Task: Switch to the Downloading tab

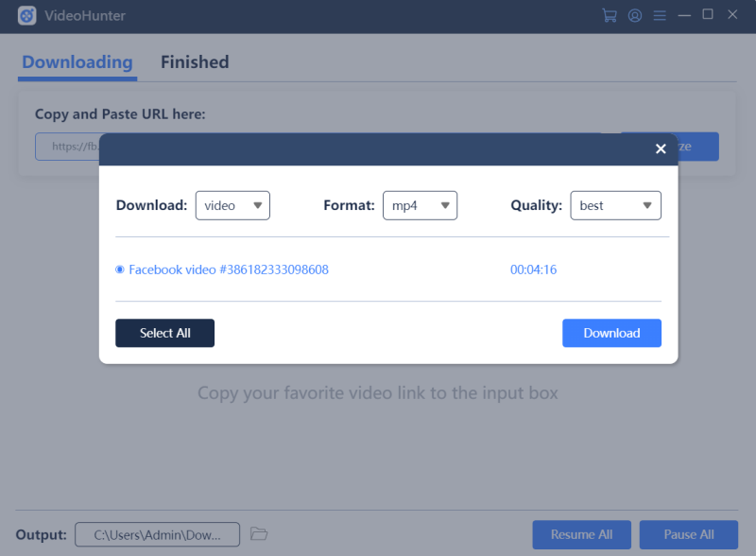Action: point(77,62)
